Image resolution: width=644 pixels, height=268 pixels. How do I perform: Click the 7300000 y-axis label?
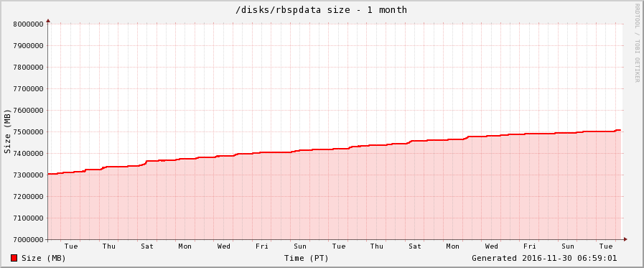point(29,175)
